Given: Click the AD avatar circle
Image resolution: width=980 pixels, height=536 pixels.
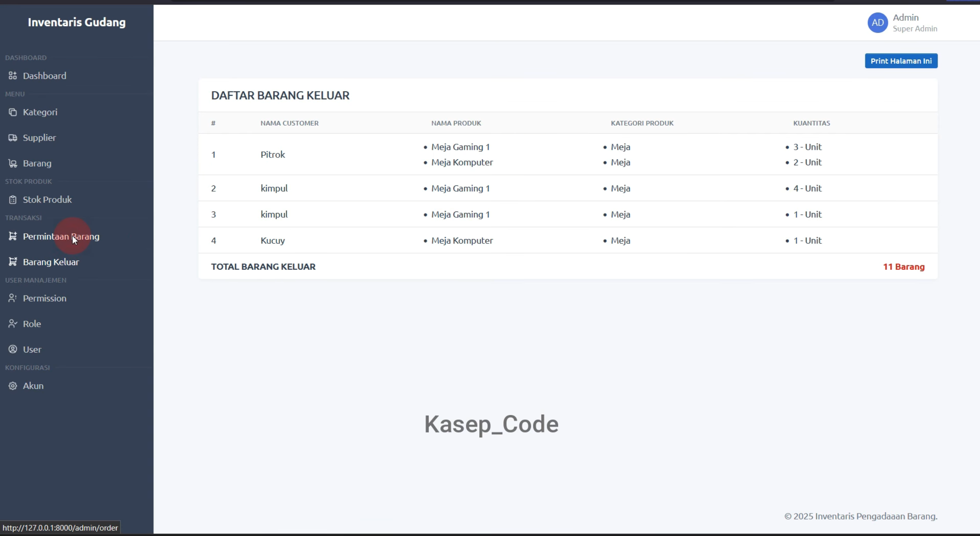Looking at the screenshot, I should point(878,23).
